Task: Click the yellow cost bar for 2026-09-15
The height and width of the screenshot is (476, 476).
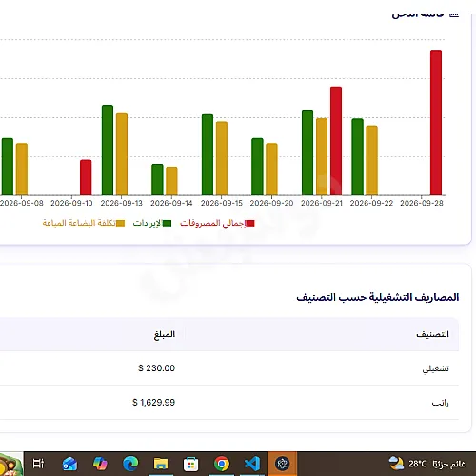Action: [x=222, y=158]
